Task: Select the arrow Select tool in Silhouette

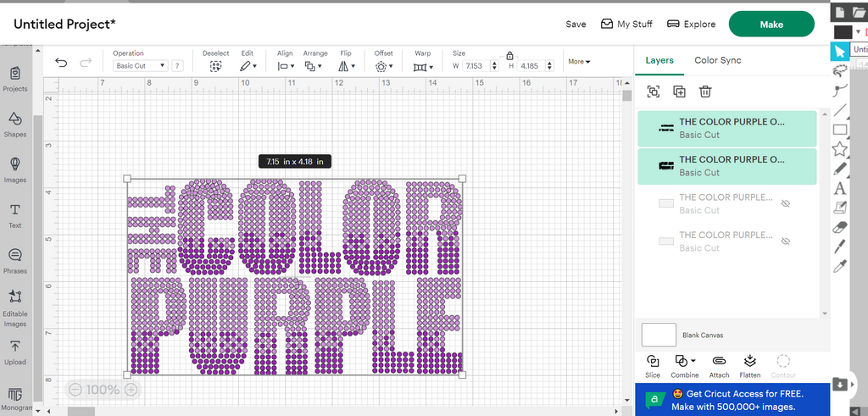Action: click(x=840, y=52)
